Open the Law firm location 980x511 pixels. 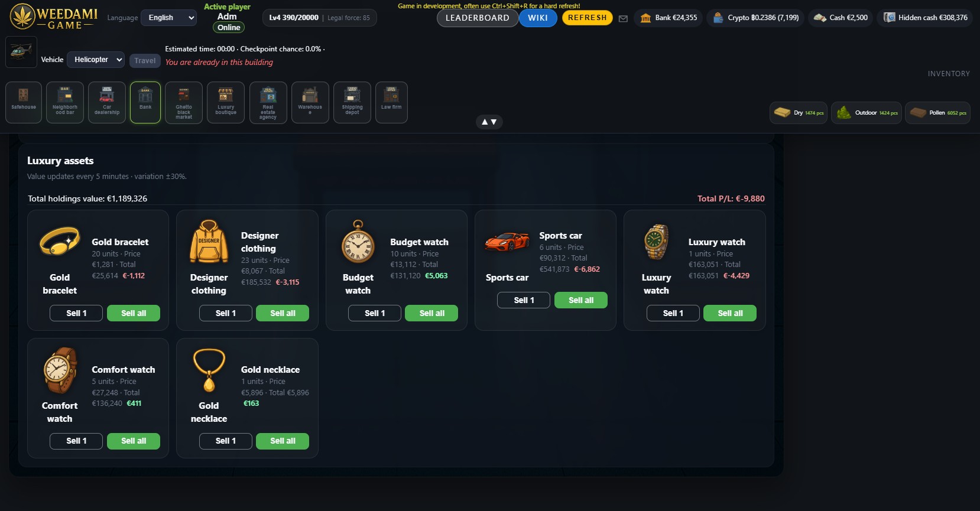[391, 102]
